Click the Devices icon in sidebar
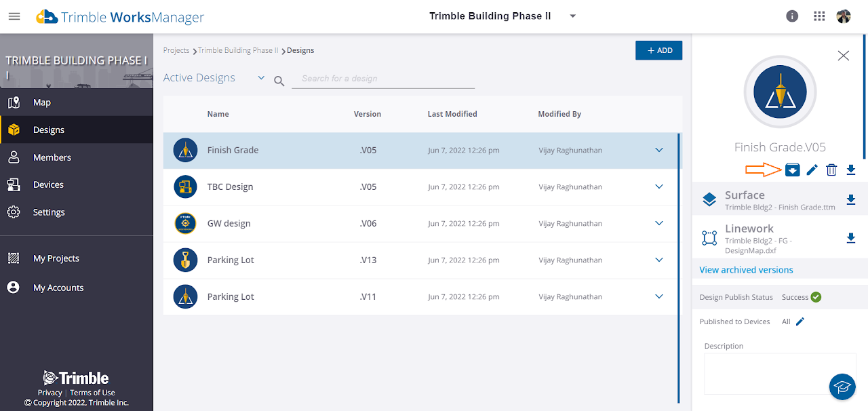868x411 pixels. 14,184
